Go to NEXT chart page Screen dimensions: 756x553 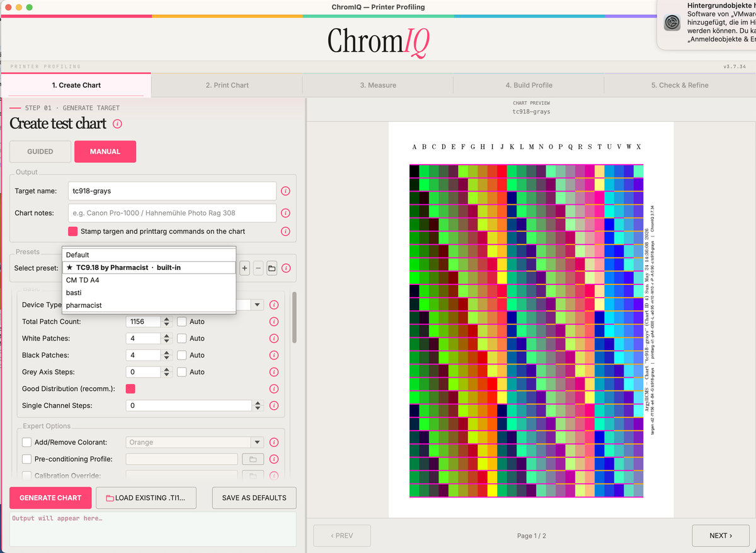[x=721, y=535]
